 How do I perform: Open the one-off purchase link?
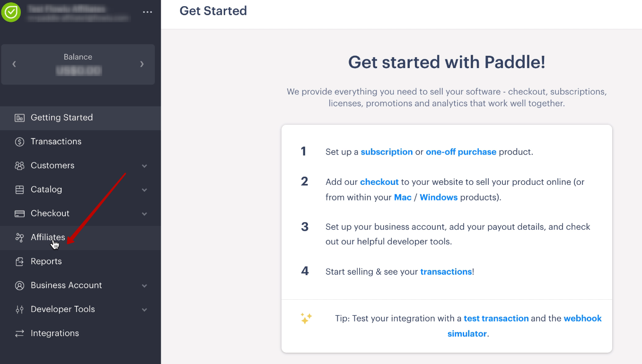pyautogui.click(x=461, y=152)
